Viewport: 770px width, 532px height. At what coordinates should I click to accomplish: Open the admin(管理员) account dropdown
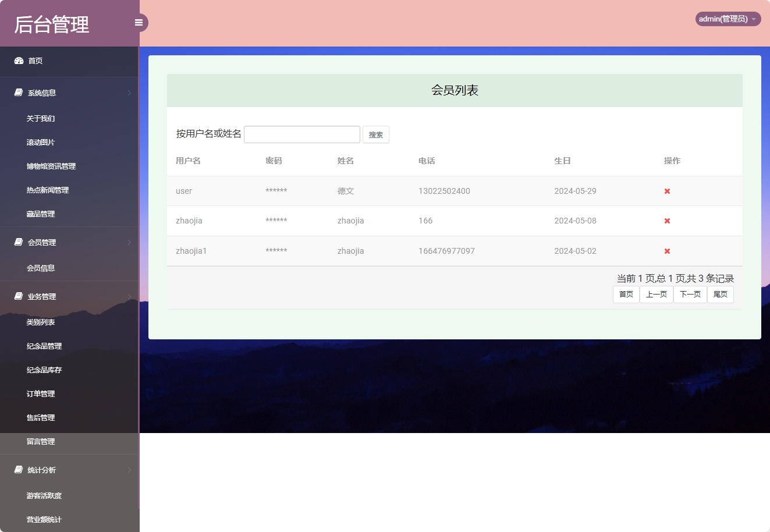pos(727,18)
